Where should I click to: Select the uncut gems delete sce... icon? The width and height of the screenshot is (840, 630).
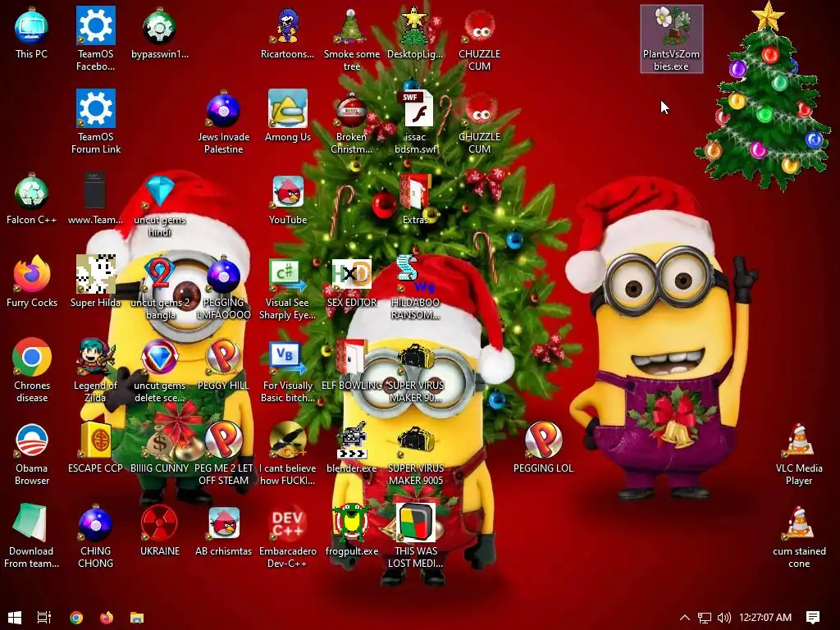[160, 372]
